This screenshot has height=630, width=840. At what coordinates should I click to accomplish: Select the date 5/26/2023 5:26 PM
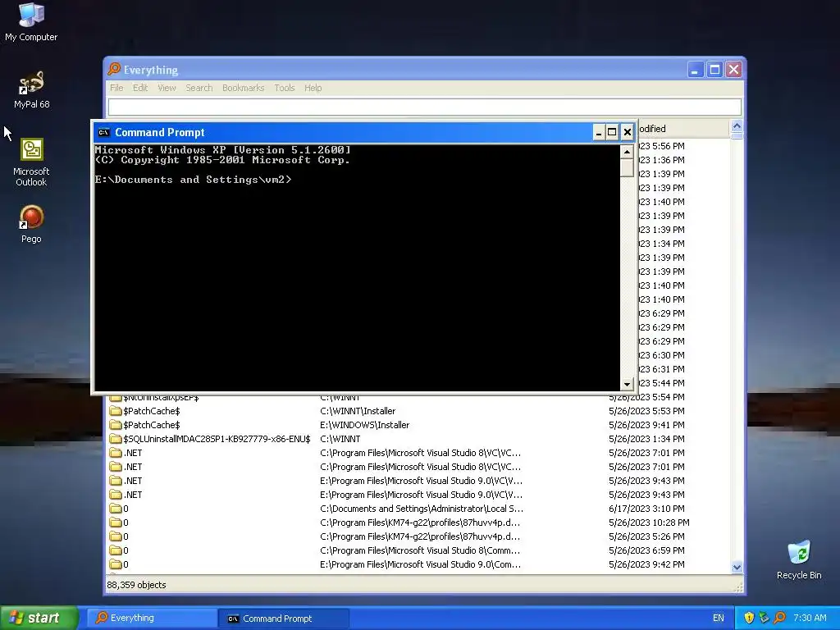(646, 536)
